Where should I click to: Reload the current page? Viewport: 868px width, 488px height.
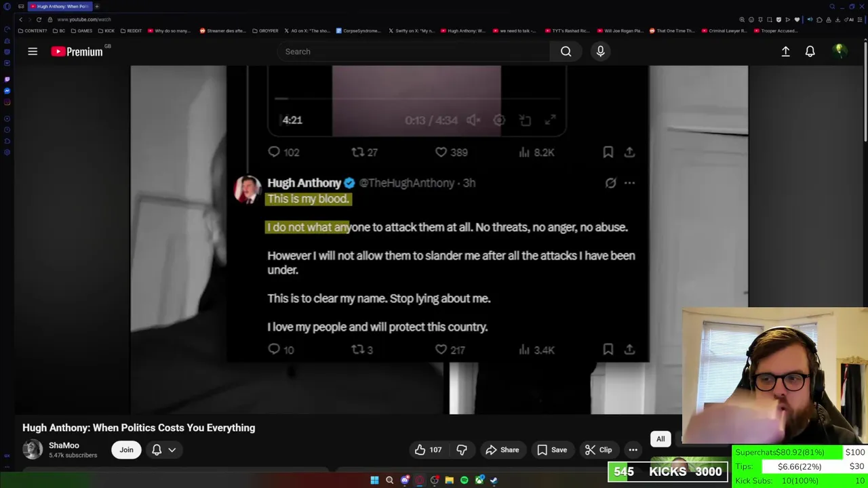point(39,20)
